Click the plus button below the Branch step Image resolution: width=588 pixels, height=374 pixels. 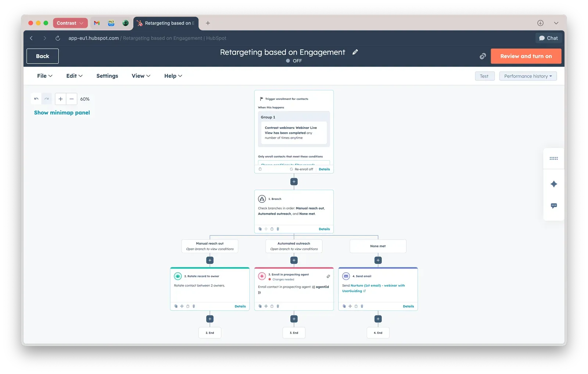(x=294, y=181)
